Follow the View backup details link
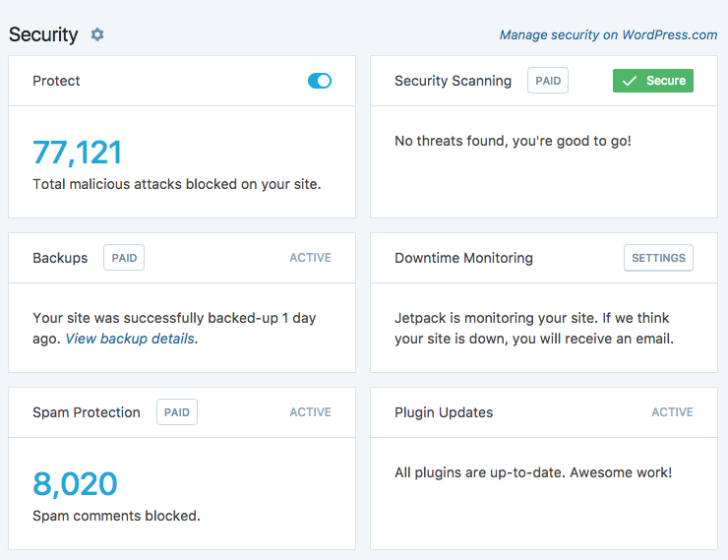The image size is (728, 560). [x=130, y=339]
